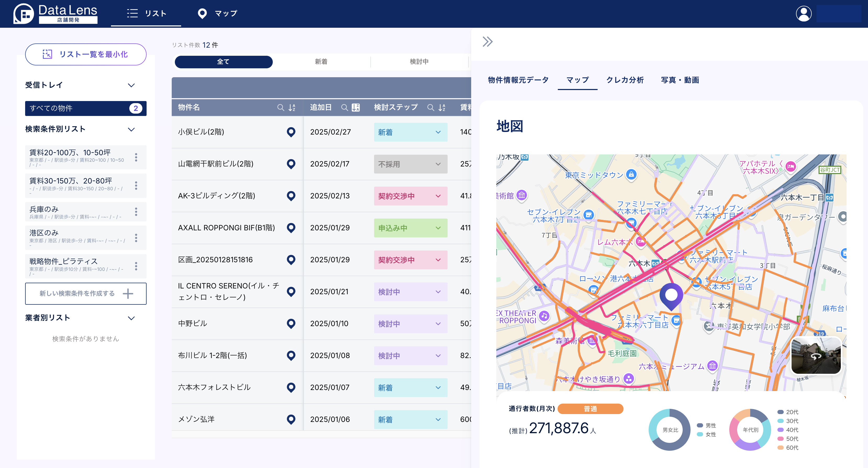Click 新しい検索条件を作成する button
Image resolution: width=868 pixels, height=468 pixels.
86,294
